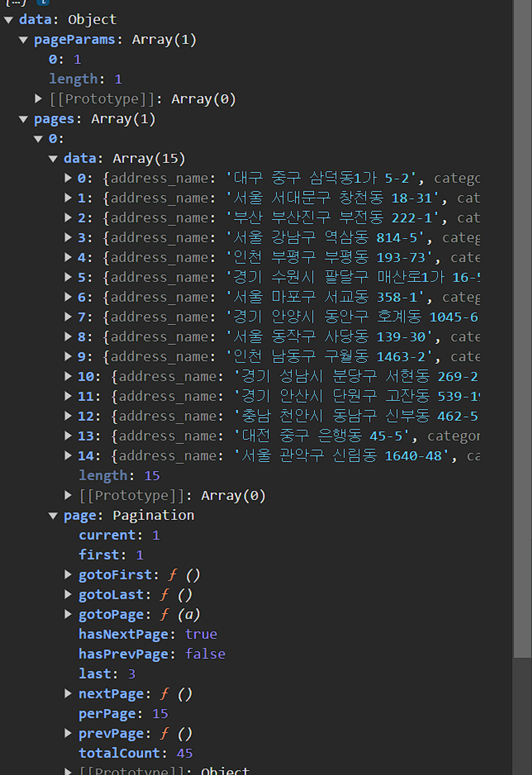532x775 pixels.
Task: Expand the data array Prototype Array(0)
Action: pyautogui.click(x=68, y=496)
